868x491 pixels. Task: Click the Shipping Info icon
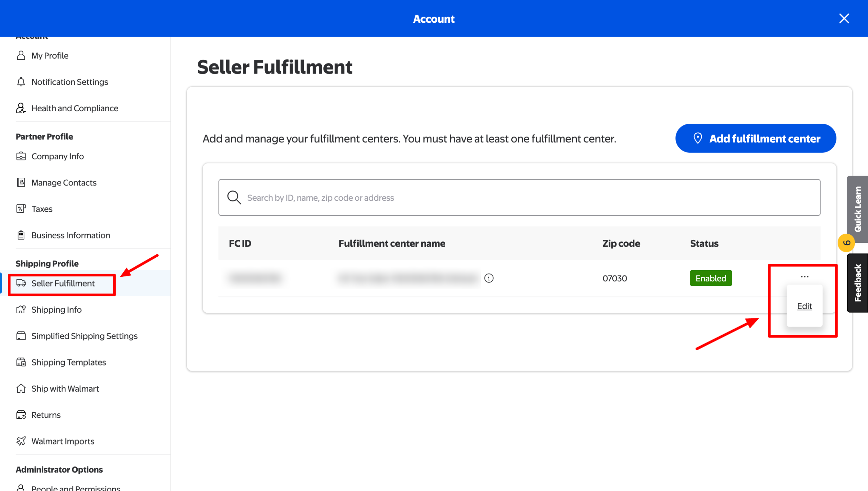click(21, 309)
